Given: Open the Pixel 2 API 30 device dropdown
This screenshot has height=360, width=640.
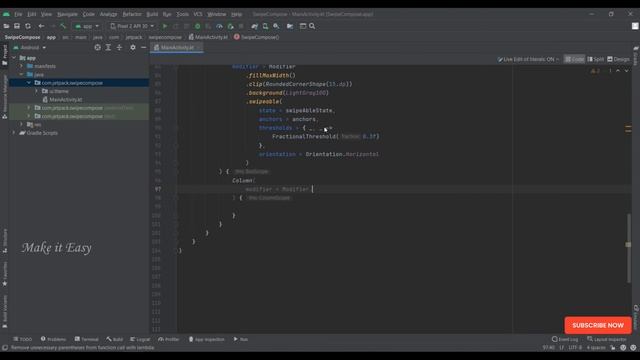Looking at the screenshot, I should (132, 26).
